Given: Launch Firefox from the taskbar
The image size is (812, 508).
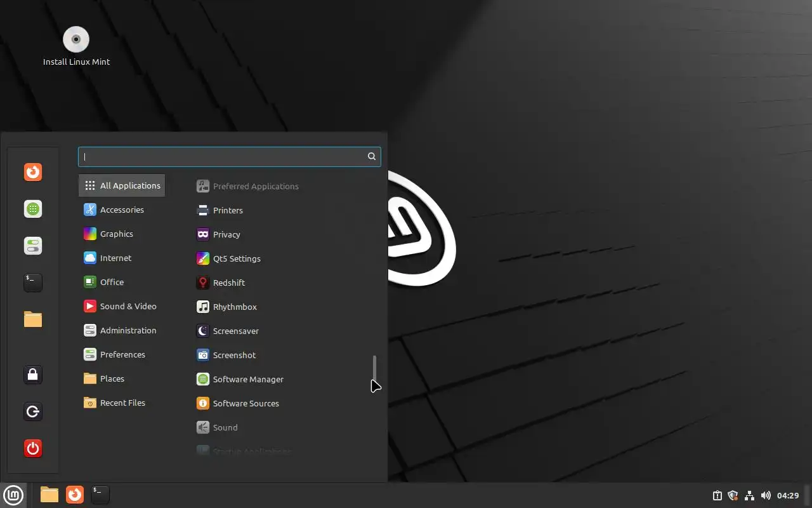Looking at the screenshot, I should pyautogui.click(x=75, y=495).
